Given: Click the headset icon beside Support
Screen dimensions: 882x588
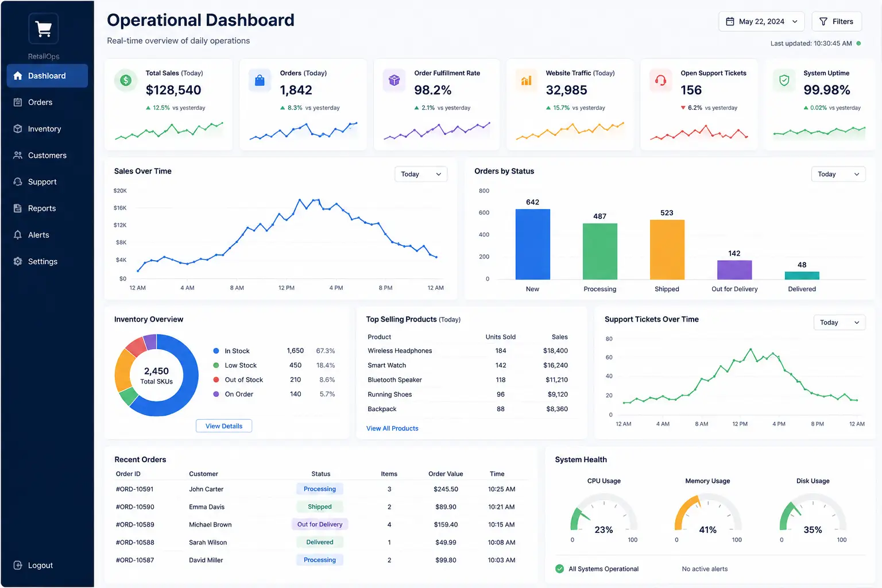Looking at the screenshot, I should [x=18, y=181].
